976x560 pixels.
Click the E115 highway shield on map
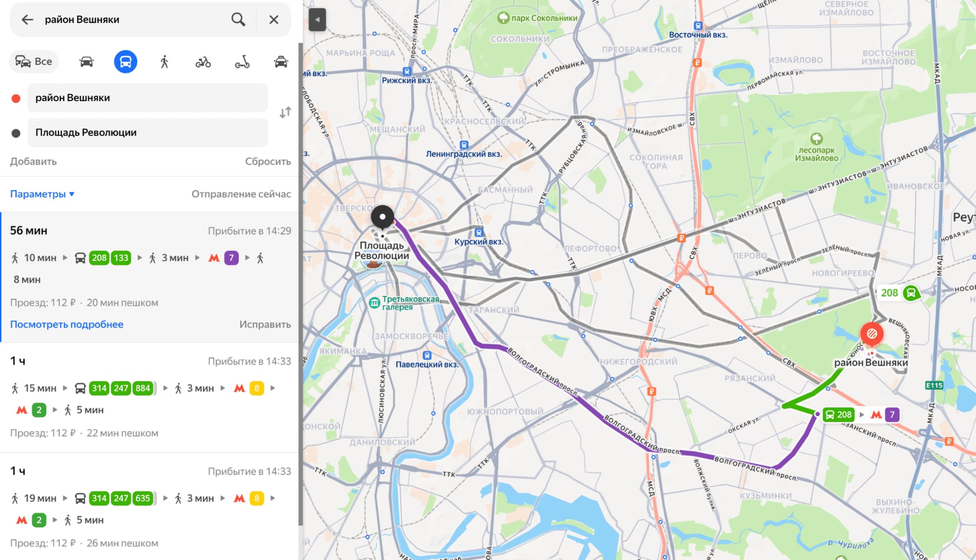point(934,386)
